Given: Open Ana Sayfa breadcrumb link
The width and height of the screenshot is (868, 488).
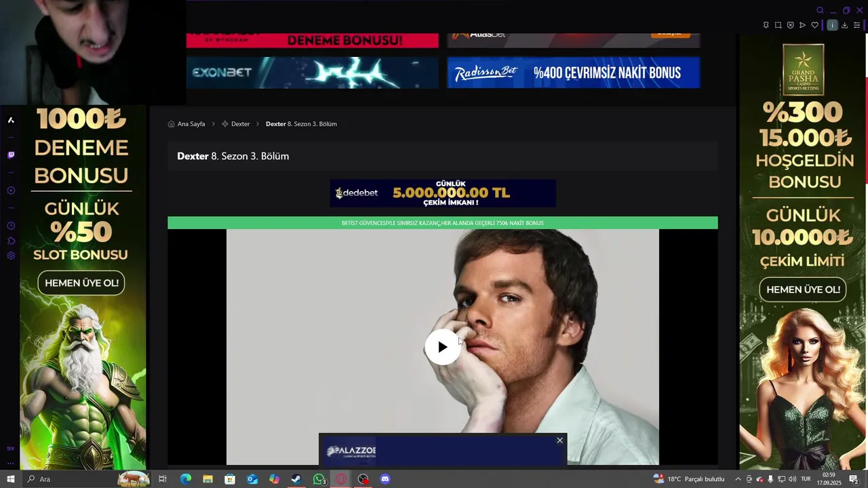Looking at the screenshot, I should [191, 124].
